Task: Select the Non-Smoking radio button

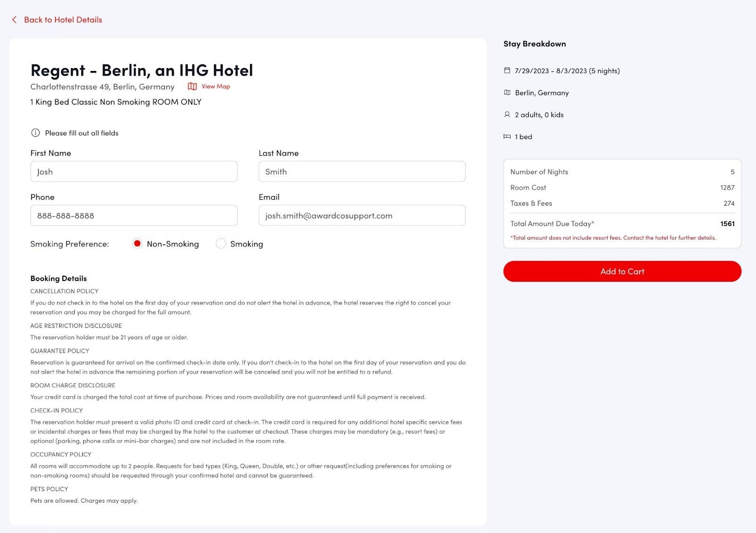Action: coord(137,244)
